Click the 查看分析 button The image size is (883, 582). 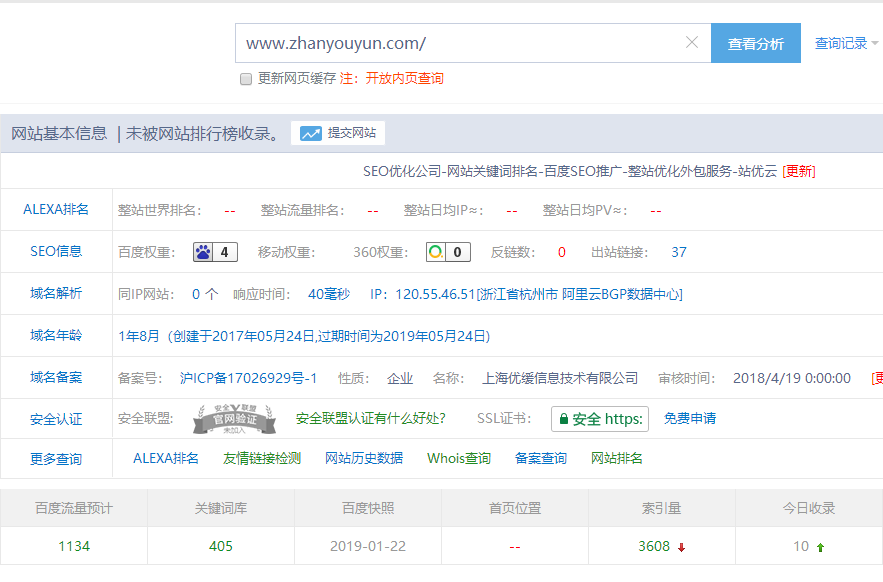click(x=756, y=43)
